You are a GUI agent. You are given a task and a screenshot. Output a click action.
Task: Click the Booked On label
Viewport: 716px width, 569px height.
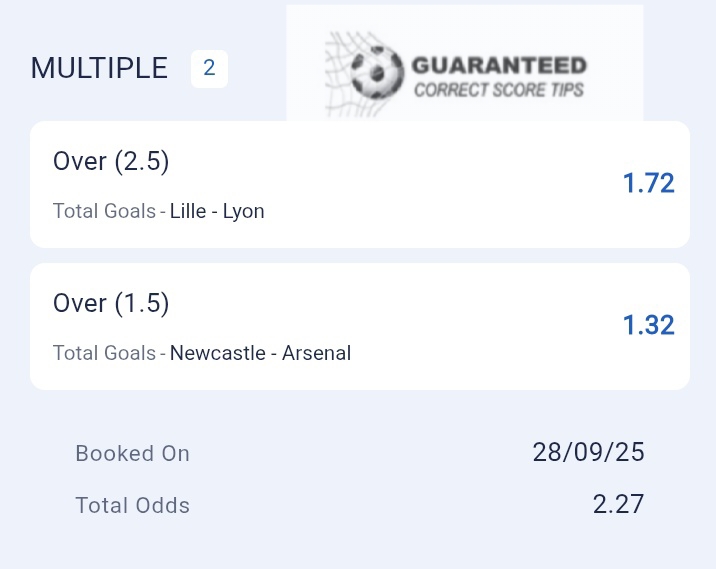coord(132,453)
